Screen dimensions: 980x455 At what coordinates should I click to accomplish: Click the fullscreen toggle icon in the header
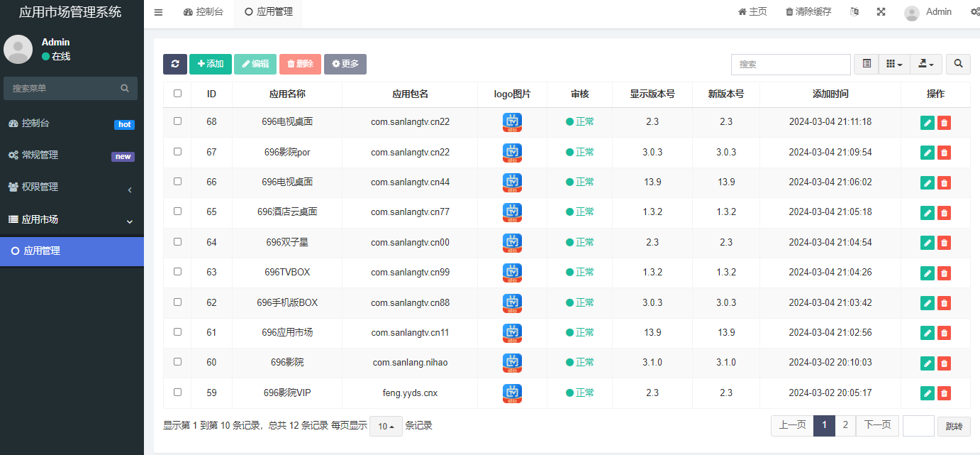(881, 11)
